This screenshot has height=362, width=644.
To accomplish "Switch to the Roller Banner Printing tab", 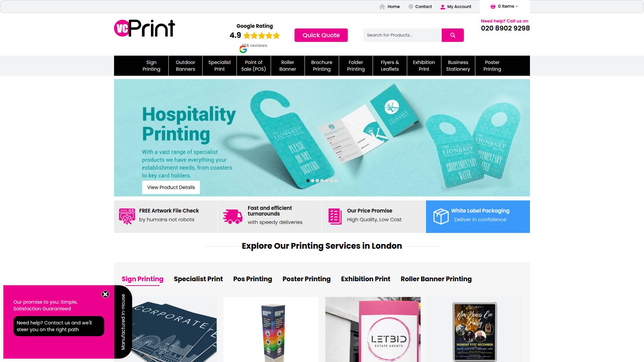I will (436, 279).
